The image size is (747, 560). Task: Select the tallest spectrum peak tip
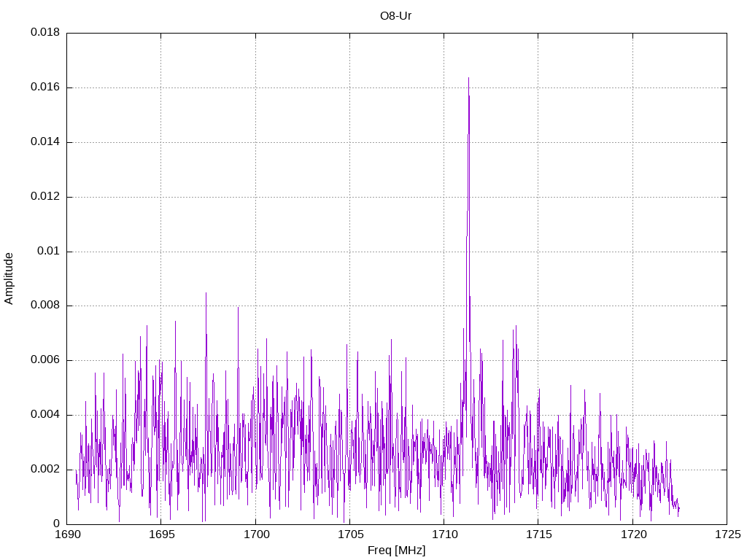click(468, 78)
